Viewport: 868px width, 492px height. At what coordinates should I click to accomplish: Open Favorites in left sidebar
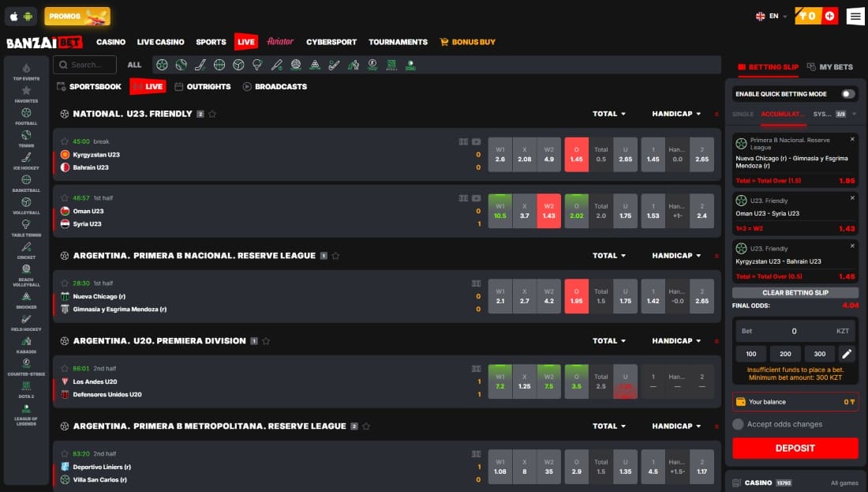pos(26,94)
